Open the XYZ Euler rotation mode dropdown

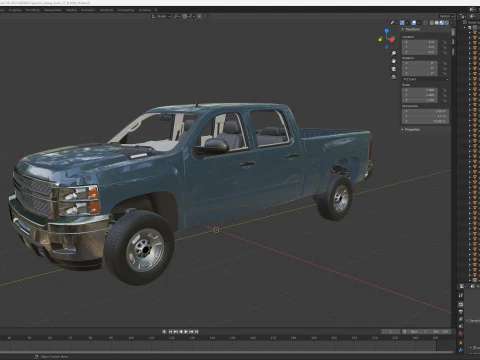pyautogui.click(x=425, y=79)
